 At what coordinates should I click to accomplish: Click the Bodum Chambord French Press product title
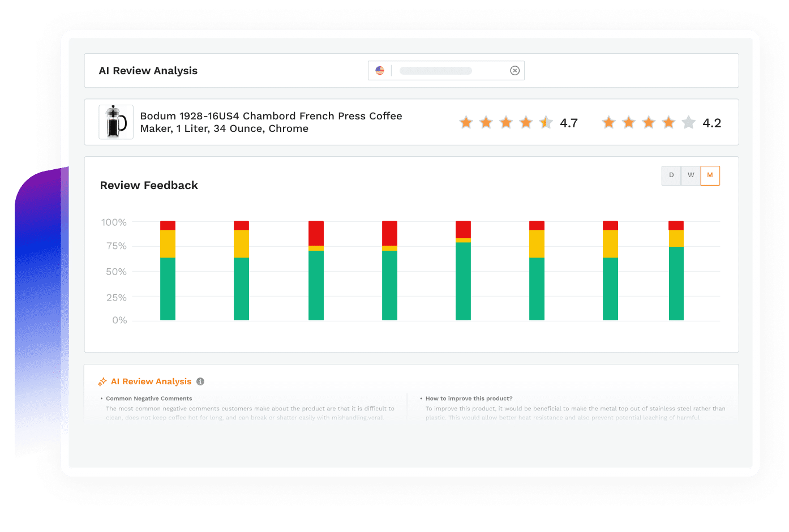click(271, 122)
